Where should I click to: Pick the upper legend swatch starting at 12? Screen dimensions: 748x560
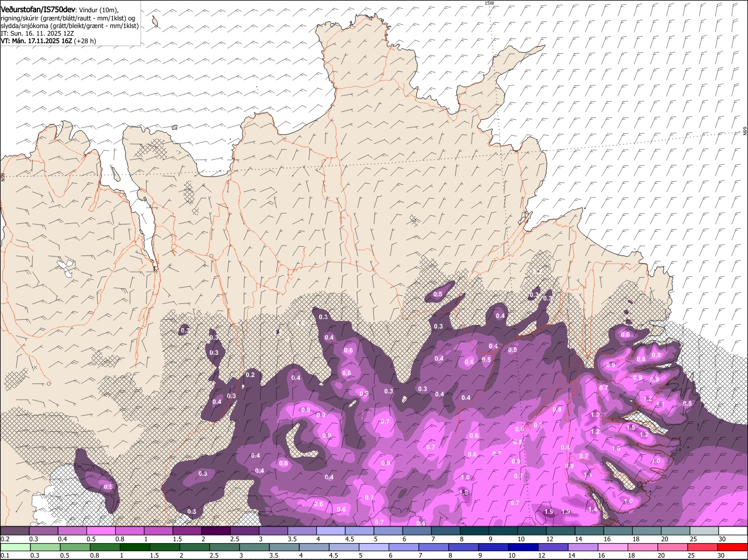click(560, 530)
